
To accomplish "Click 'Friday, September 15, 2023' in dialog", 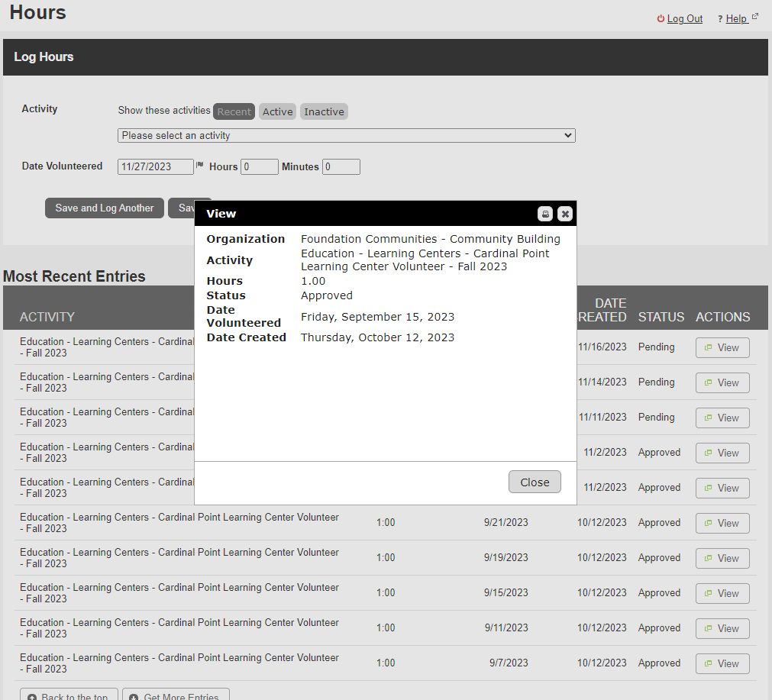I will (378, 317).
